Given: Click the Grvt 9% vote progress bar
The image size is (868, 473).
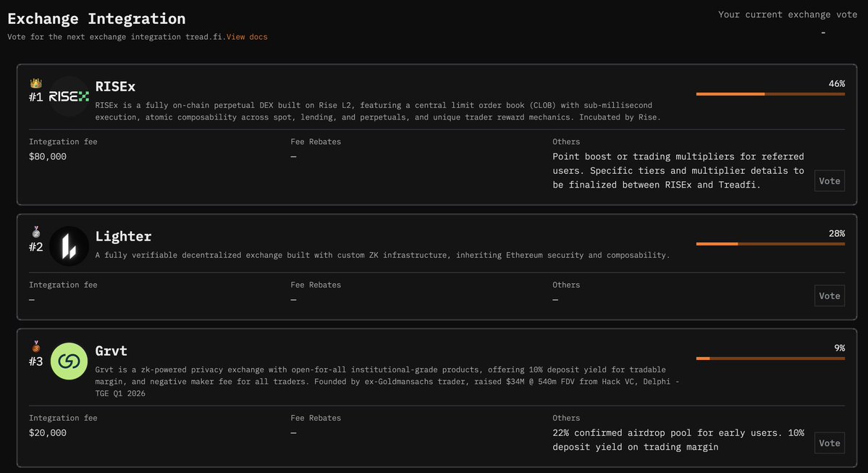Looking at the screenshot, I should 770,359.
